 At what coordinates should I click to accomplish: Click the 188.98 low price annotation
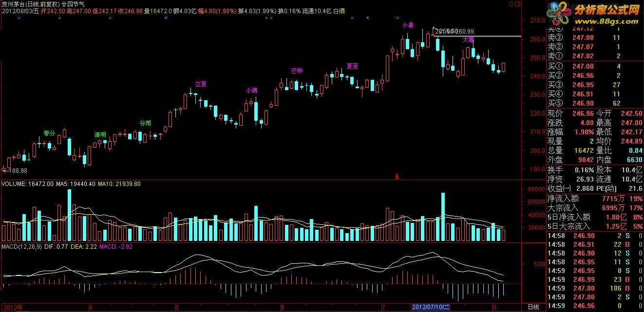[15, 171]
